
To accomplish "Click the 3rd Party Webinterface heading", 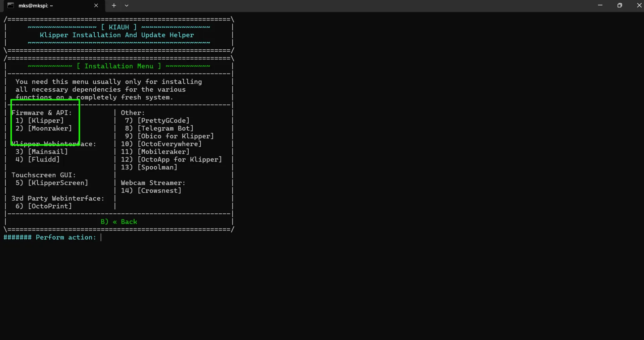I will pos(58,198).
